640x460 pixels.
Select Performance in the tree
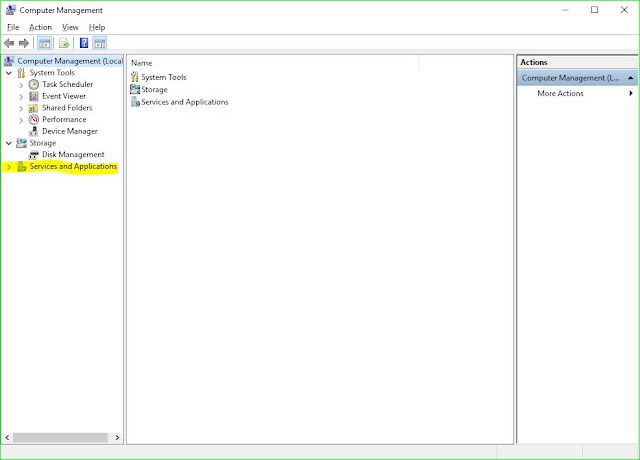pyautogui.click(x=64, y=120)
